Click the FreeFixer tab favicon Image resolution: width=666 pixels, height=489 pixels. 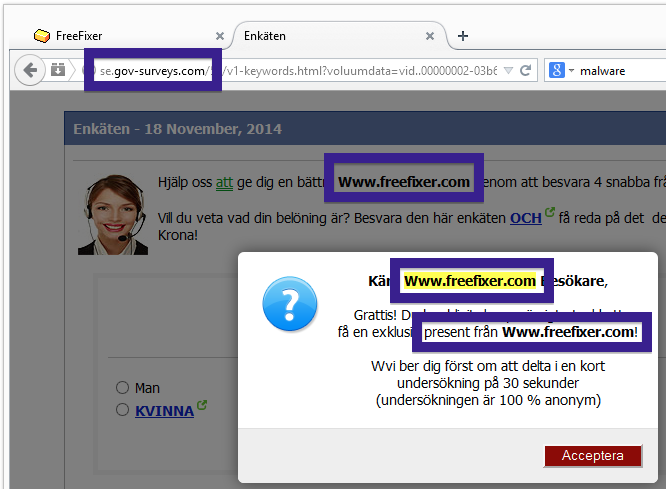point(42,36)
